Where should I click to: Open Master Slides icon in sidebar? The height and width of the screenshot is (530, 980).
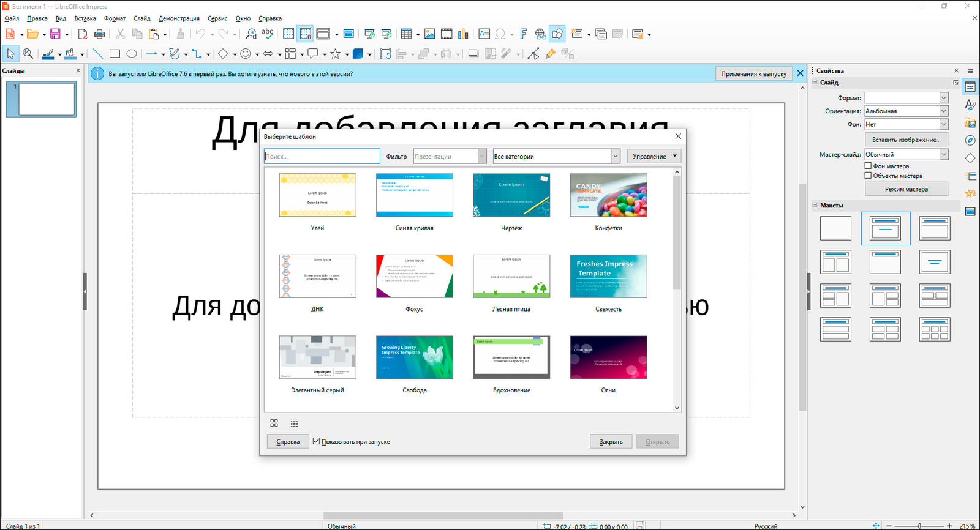(x=970, y=211)
